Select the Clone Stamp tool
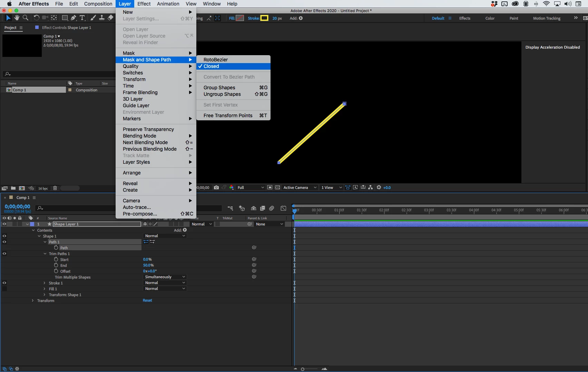This screenshot has height=372, width=588. click(102, 18)
